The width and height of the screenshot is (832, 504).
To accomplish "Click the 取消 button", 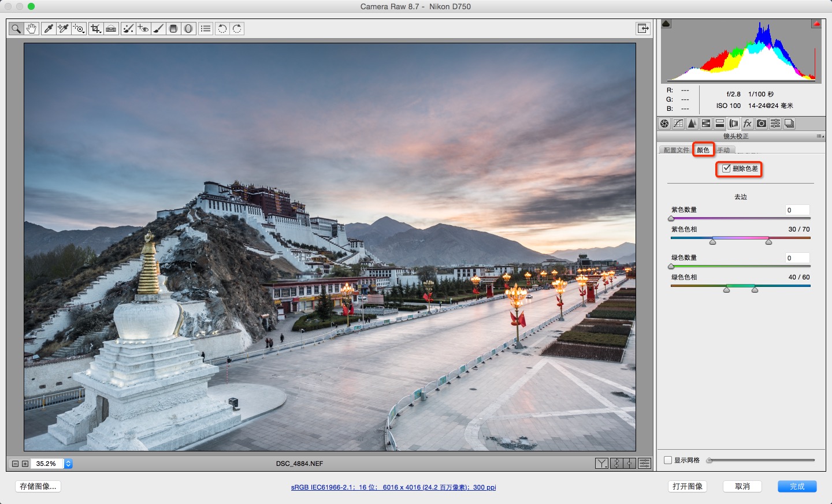I will click(742, 486).
